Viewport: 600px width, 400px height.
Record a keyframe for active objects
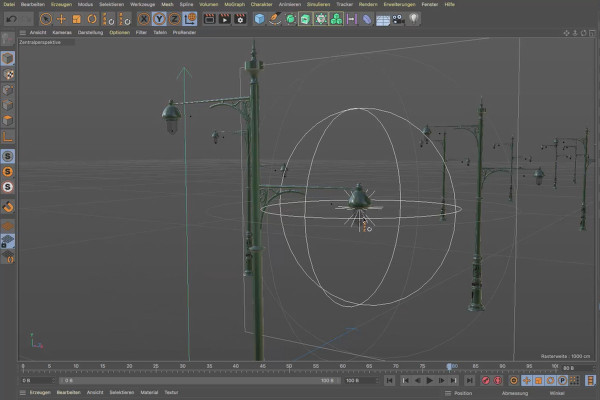pyautogui.click(x=486, y=380)
